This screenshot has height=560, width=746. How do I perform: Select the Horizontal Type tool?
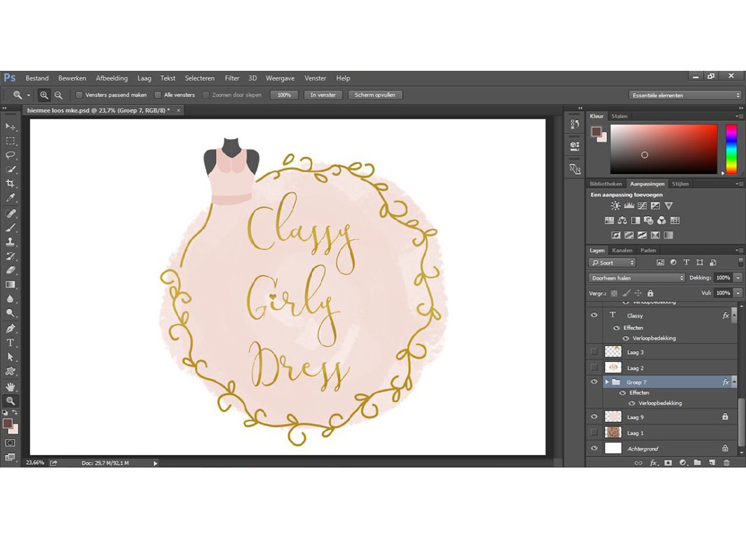point(10,343)
